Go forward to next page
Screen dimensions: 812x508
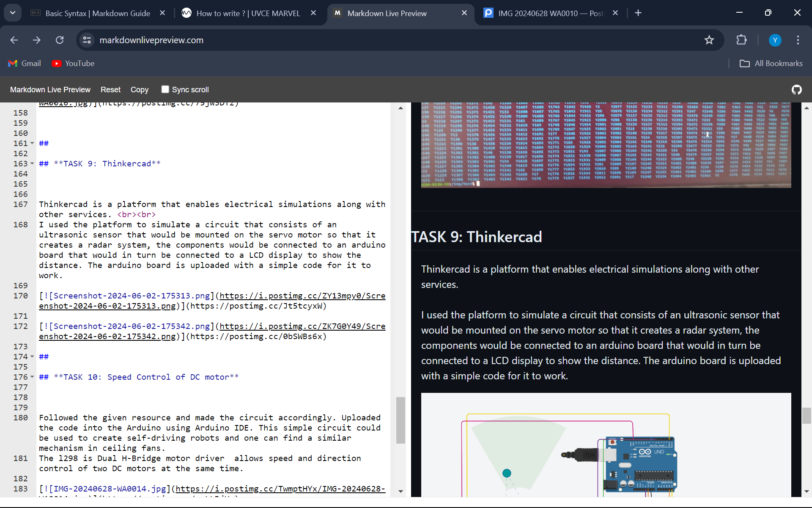tap(37, 40)
